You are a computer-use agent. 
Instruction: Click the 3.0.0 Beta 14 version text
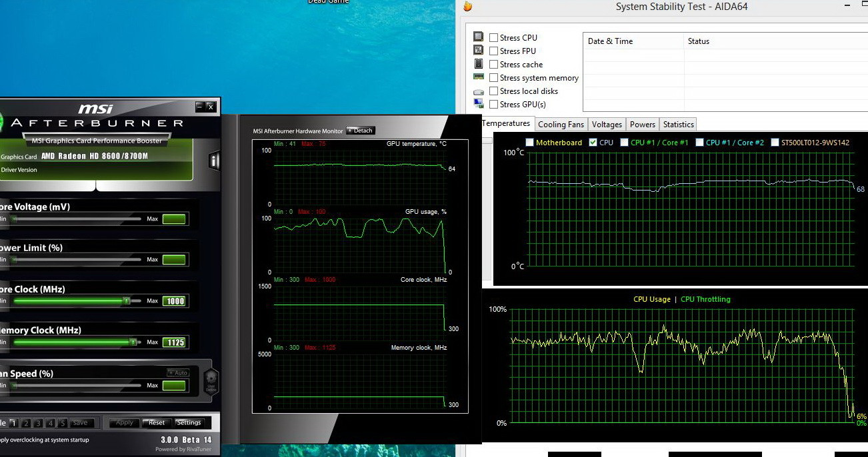click(186, 440)
